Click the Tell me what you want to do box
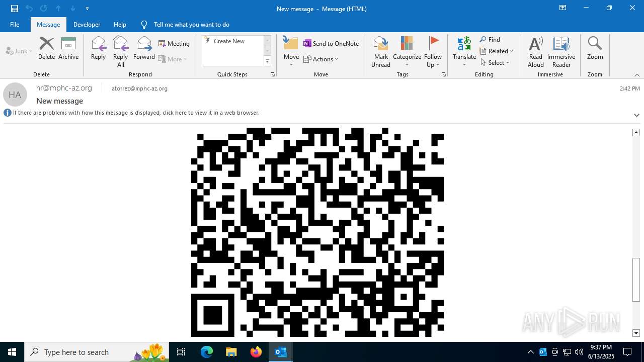 [191, 25]
